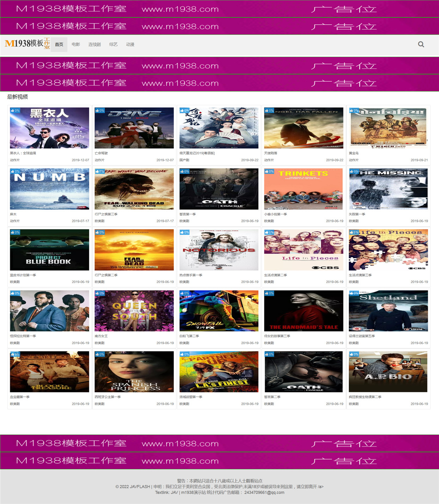Open the 亡命驾驶 title link
439x504 pixels.
[101, 153]
